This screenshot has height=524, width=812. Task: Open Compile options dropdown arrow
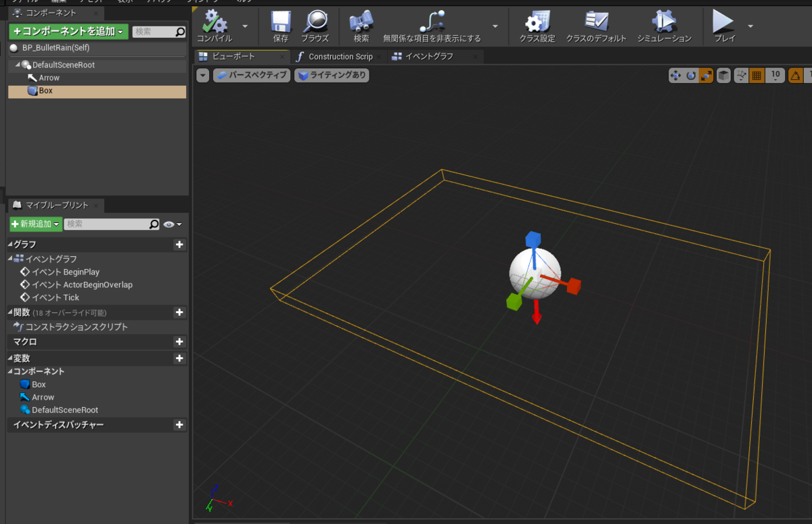point(245,26)
